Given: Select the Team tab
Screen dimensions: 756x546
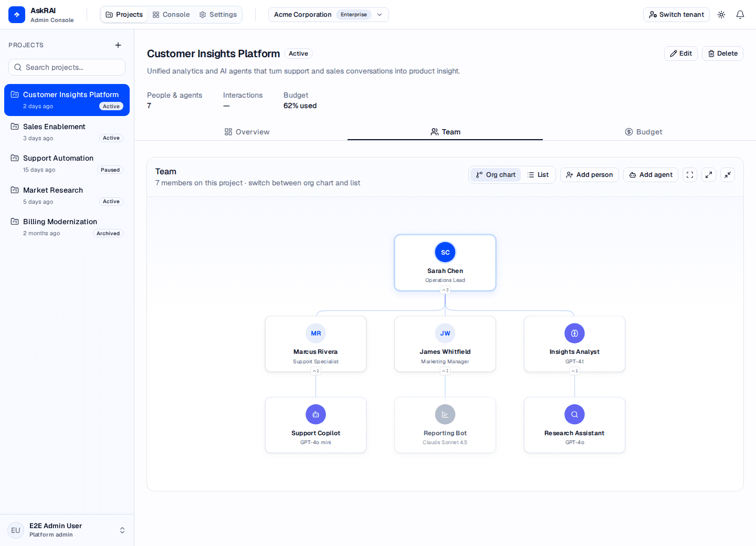Looking at the screenshot, I should tap(445, 132).
